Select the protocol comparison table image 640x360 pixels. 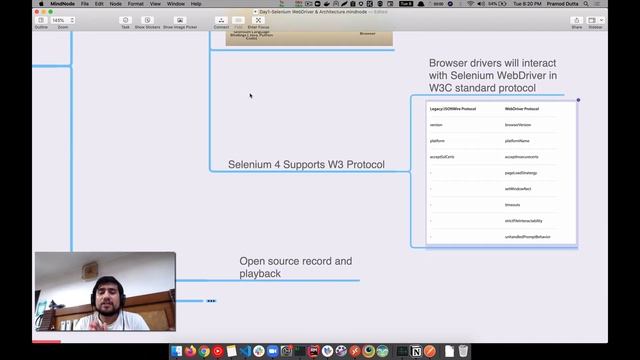click(501, 173)
